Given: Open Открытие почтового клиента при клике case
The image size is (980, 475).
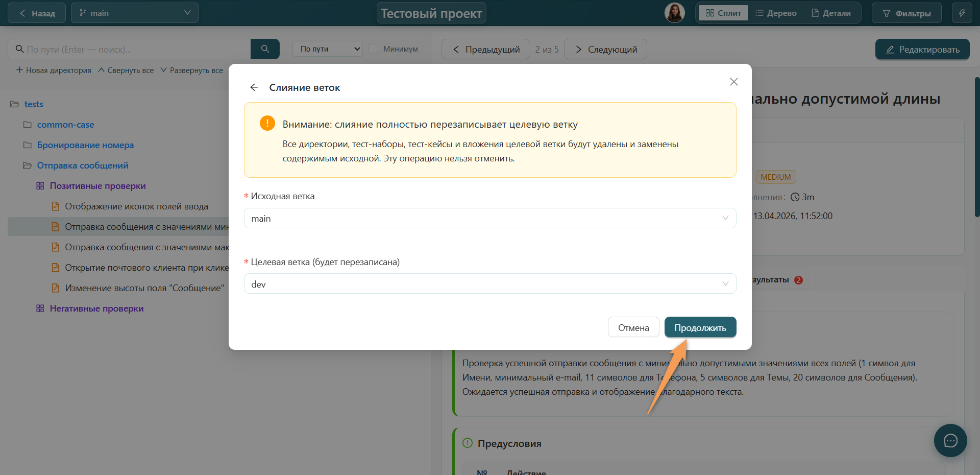Looking at the screenshot, I should [x=146, y=268].
